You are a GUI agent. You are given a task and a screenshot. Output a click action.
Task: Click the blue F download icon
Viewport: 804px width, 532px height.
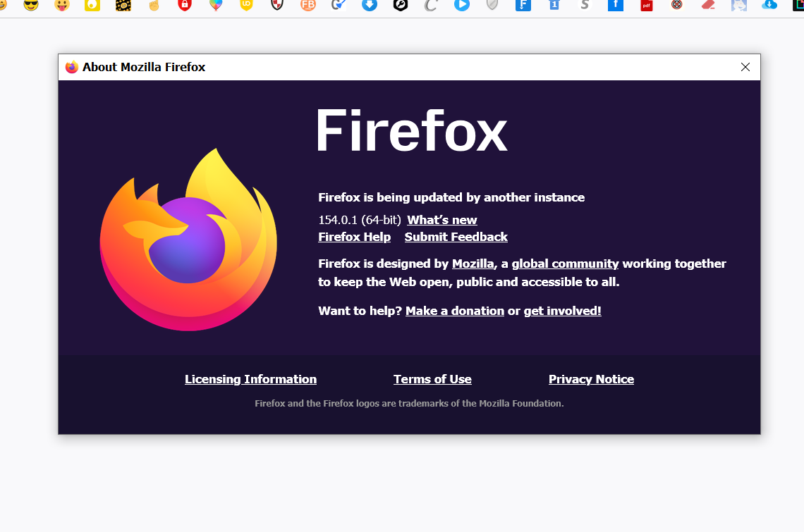point(523,5)
